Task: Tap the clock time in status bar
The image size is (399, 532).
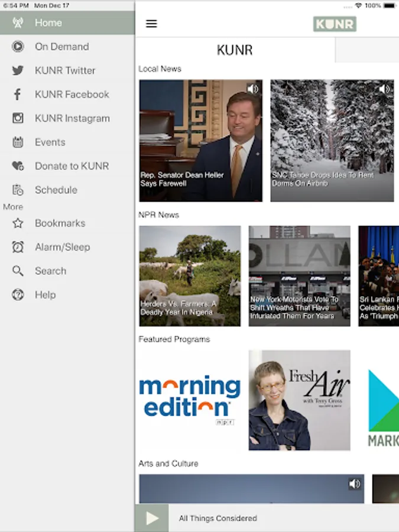Action: 15,5
